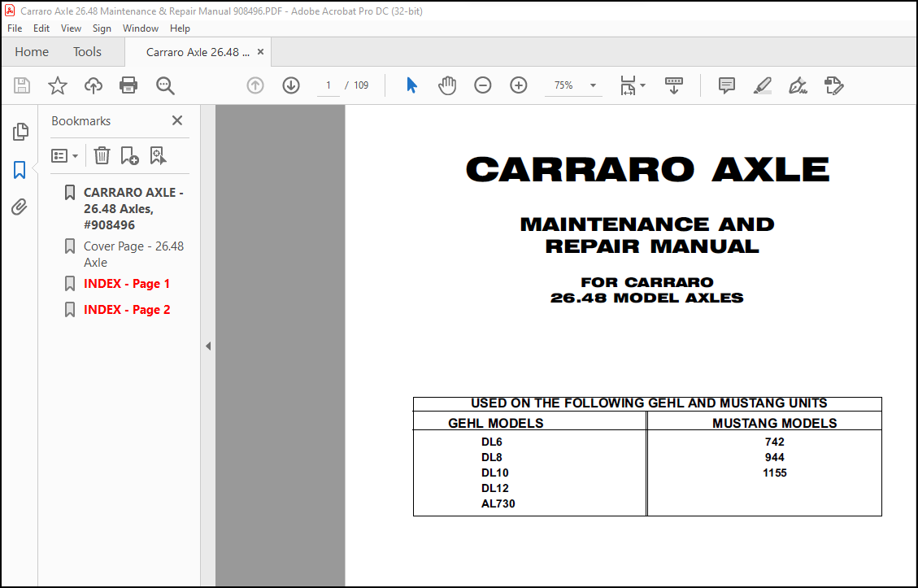Open CARRARO AXLE - 26.48 Axles bookmark
This screenshot has height=588, width=918.
pyautogui.click(x=133, y=208)
